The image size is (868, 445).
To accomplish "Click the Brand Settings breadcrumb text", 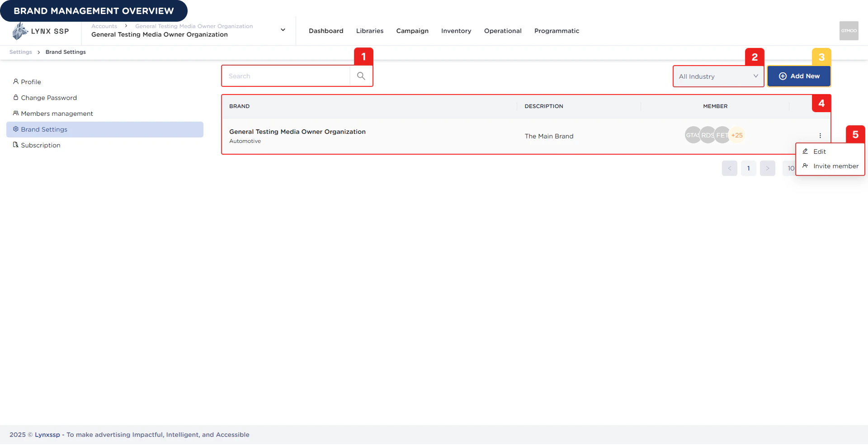I will (x=66, y=52).
